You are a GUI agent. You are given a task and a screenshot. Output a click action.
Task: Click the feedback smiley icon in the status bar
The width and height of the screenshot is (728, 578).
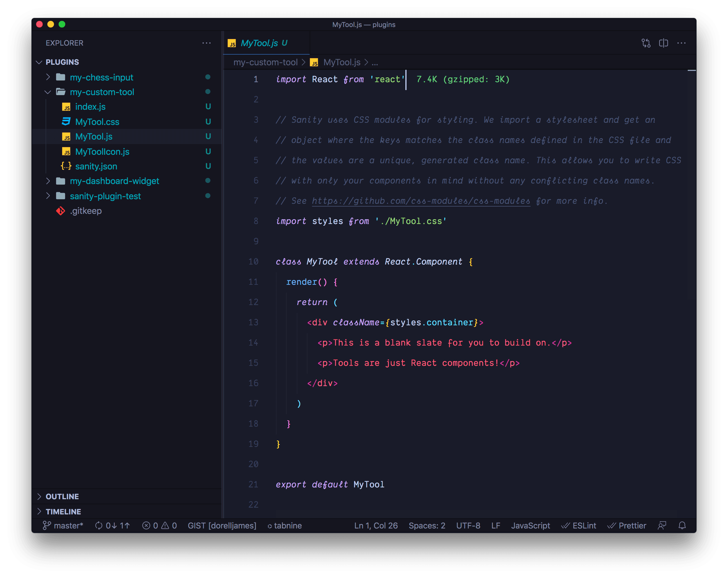(662, 525)
